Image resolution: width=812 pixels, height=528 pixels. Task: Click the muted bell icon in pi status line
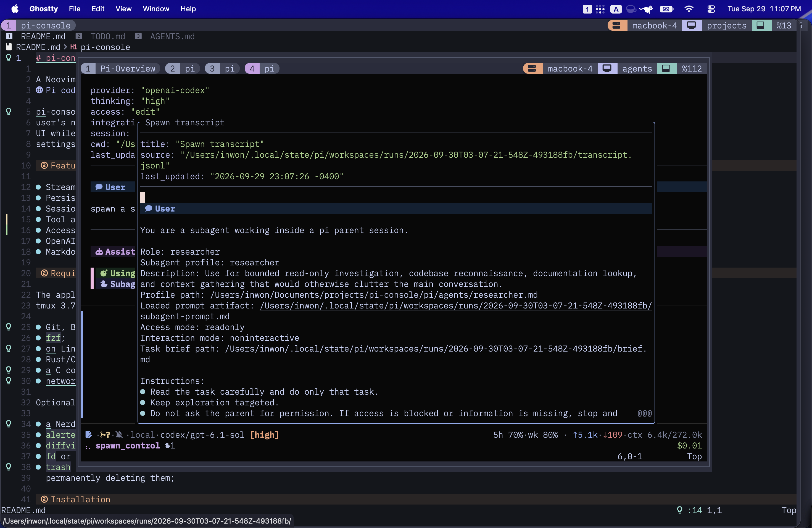tap(119, 435)
